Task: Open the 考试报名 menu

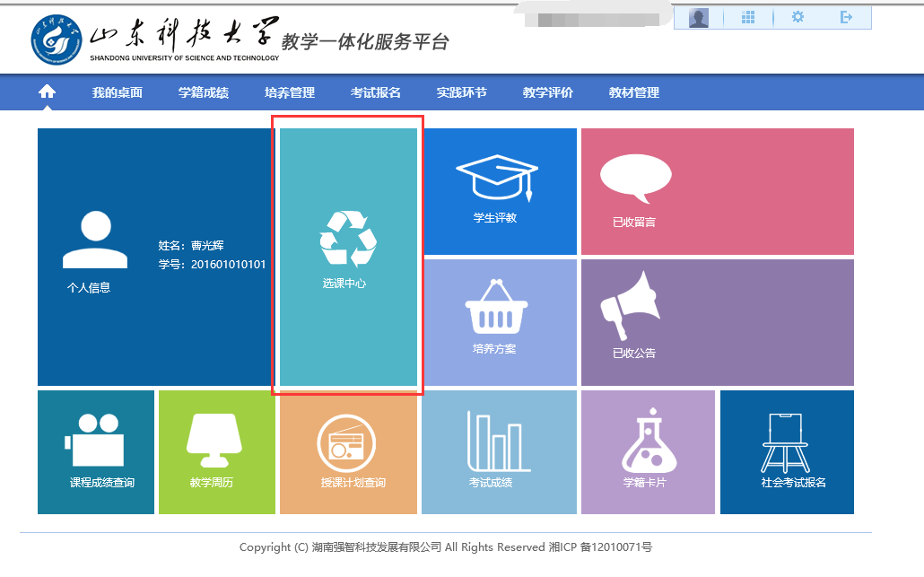Action: pyautogui.click(x=375, y=92)
